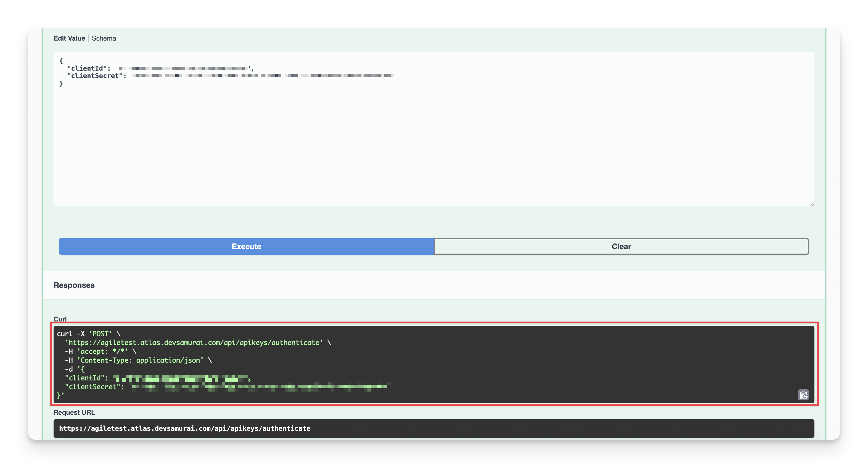
Task: Grab the textarea resize handle corner
Action: click(811, 203)
